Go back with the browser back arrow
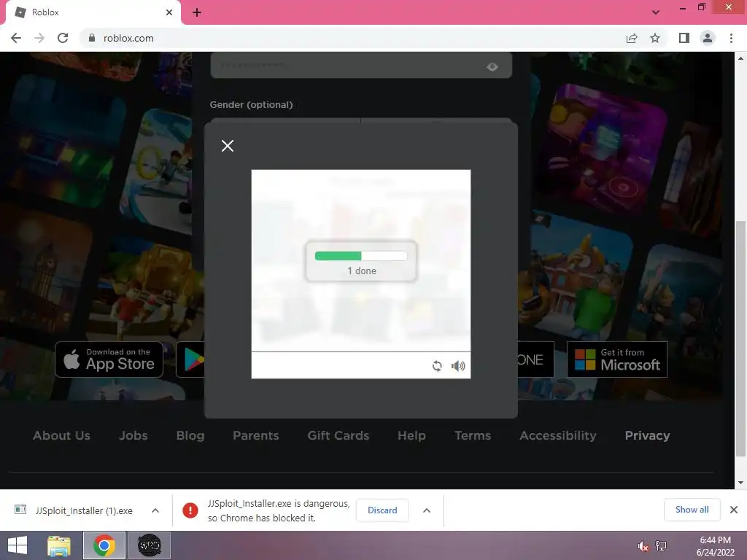 (16, 38)
